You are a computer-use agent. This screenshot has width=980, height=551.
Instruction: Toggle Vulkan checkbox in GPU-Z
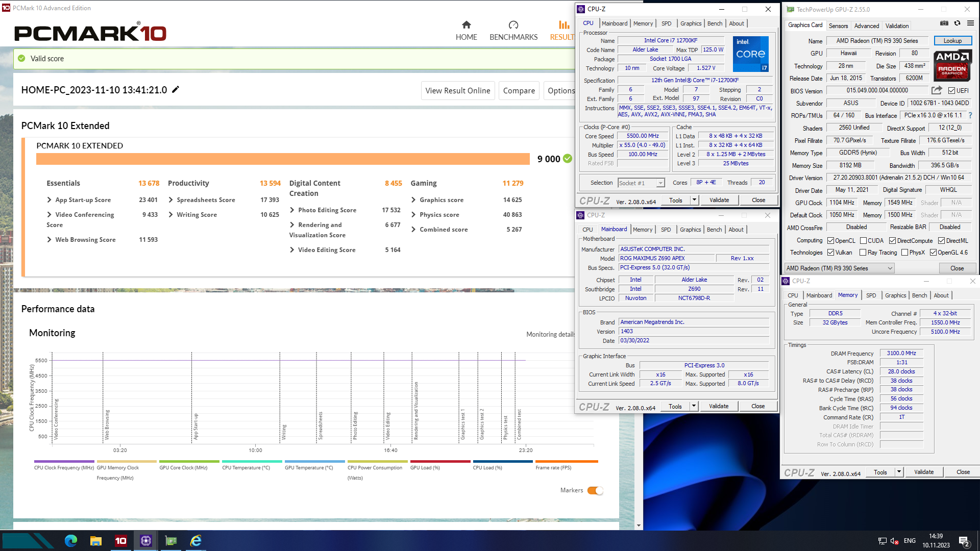tap(830, 252)
